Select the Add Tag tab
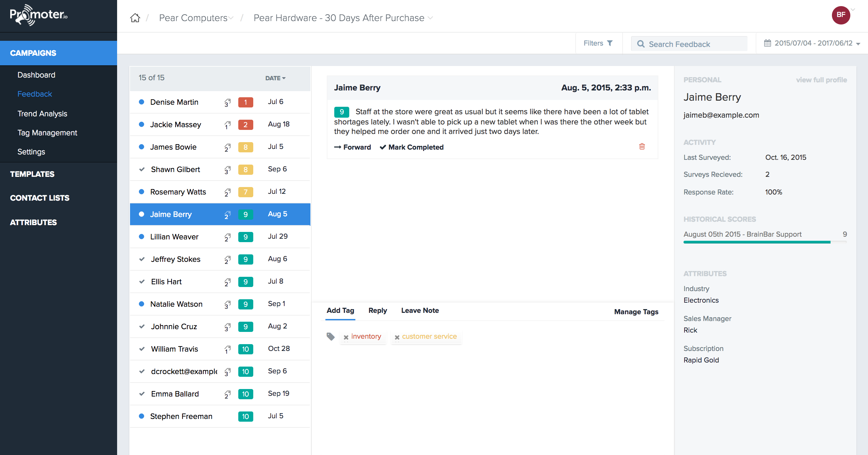The image size is (868, 455). tap(340, 310)
